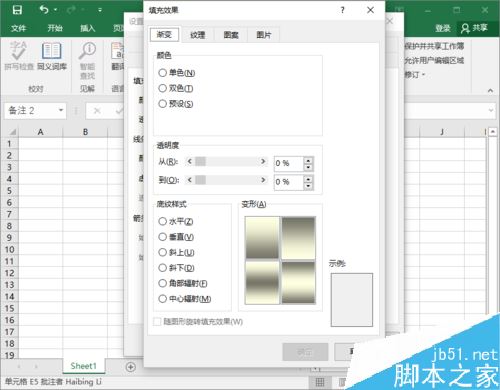
Task: Switch to the 渐变 (Gradient) tab
Action: pos(164,34)
